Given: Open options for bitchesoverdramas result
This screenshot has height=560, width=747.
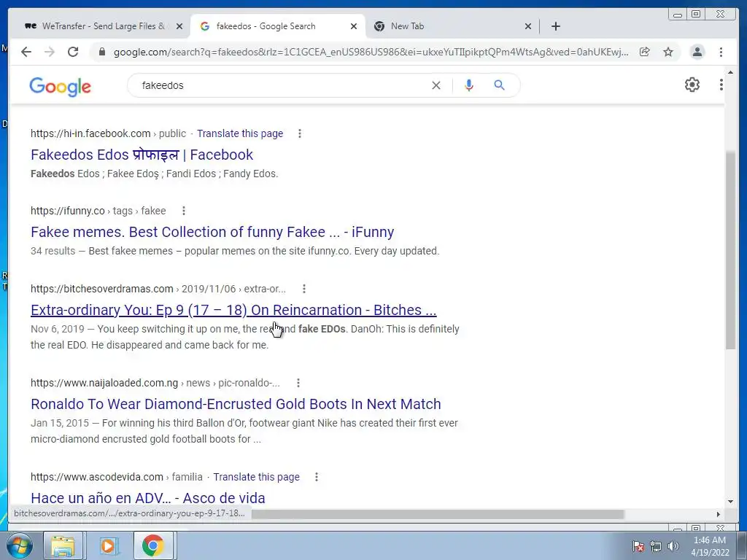Looking at the screenshot, I should point(304,289).
